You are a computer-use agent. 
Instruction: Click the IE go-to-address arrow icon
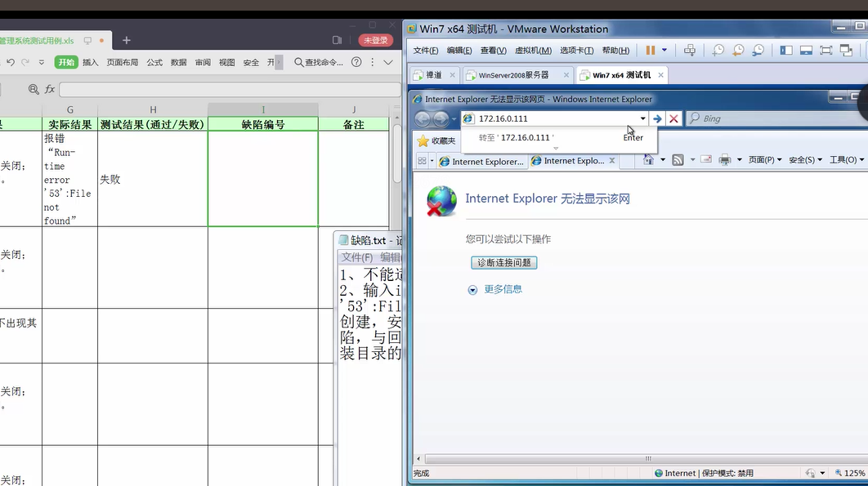tap(657, 118)
